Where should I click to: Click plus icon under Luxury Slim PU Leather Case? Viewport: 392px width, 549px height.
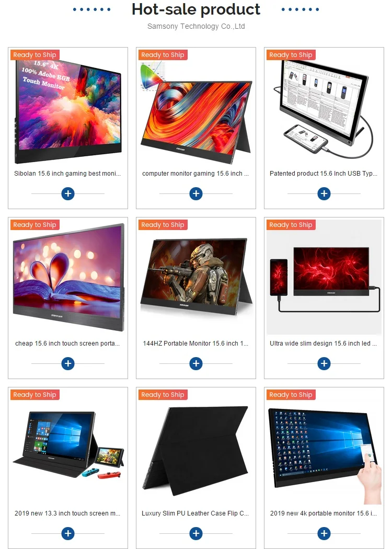[196, 533]
